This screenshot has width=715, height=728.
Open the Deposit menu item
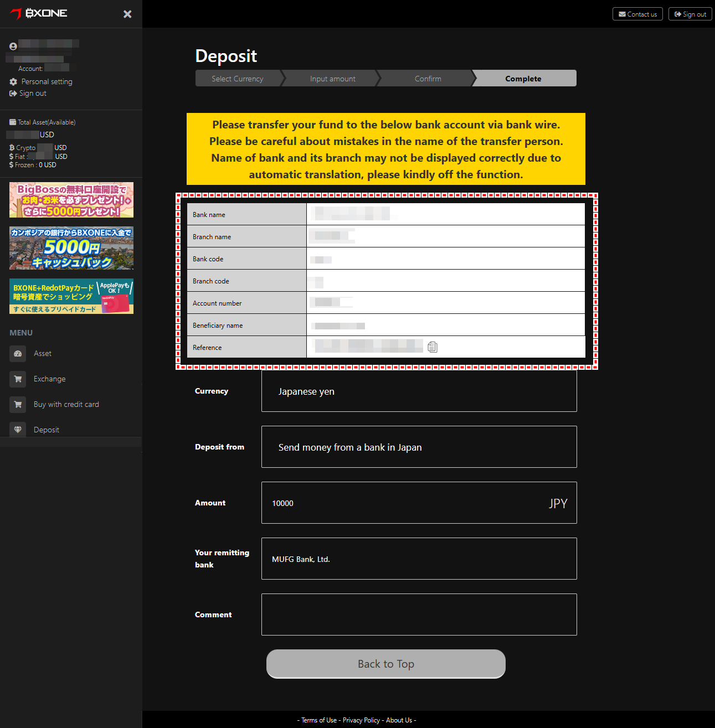[x=47, y=430]
